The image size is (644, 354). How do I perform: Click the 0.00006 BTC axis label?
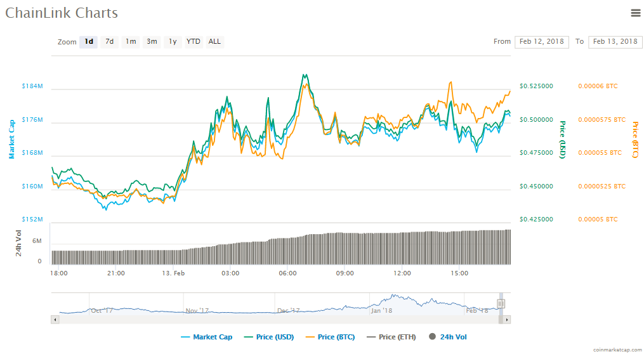coord(598,86)
